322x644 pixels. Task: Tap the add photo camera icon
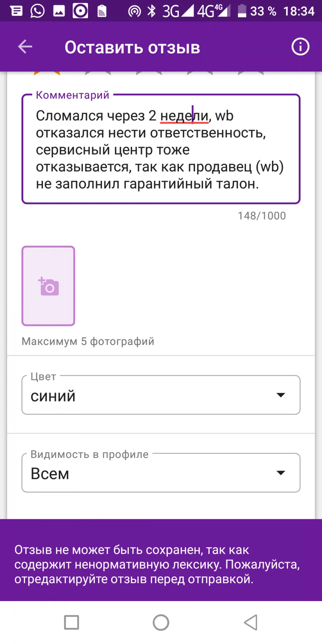click(48, 286)
